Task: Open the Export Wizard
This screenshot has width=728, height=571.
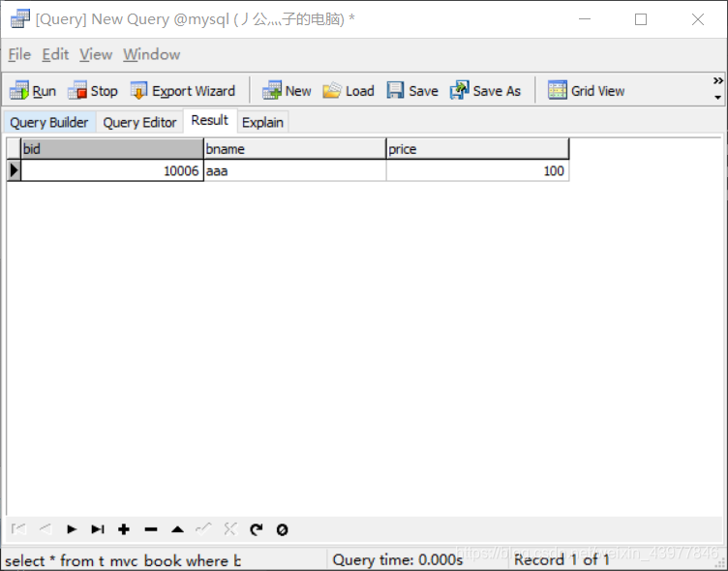Action: 183,91
